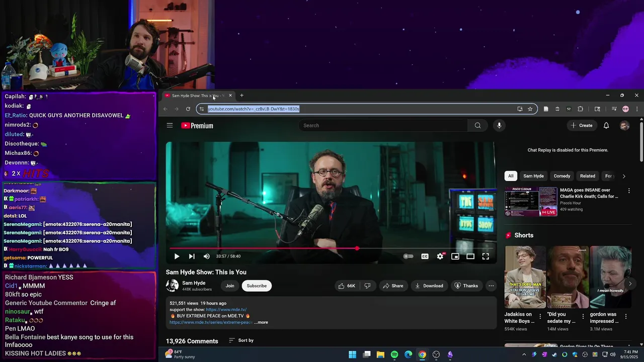Mute the video volume
The height and width of the screenshot is (362, 644).
coord(206,256)
